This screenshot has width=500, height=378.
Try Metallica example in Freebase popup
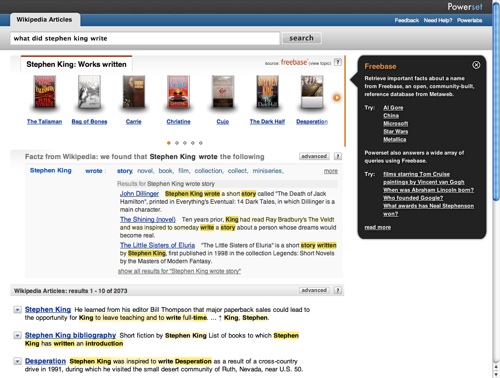[x=395, y=140]
